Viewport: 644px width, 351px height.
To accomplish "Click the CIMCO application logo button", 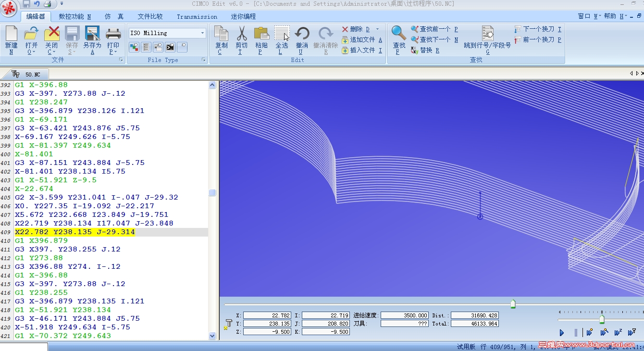I will 9,9.
